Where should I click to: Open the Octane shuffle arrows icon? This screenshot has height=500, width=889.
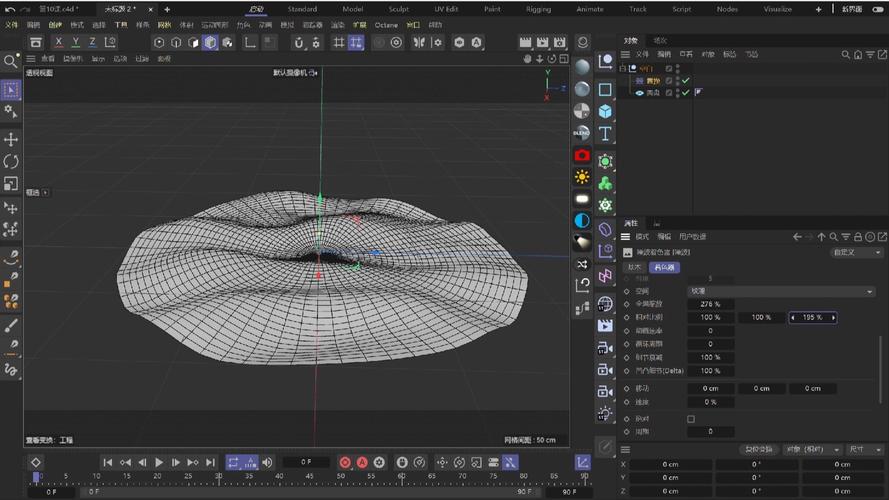[582, 264]
